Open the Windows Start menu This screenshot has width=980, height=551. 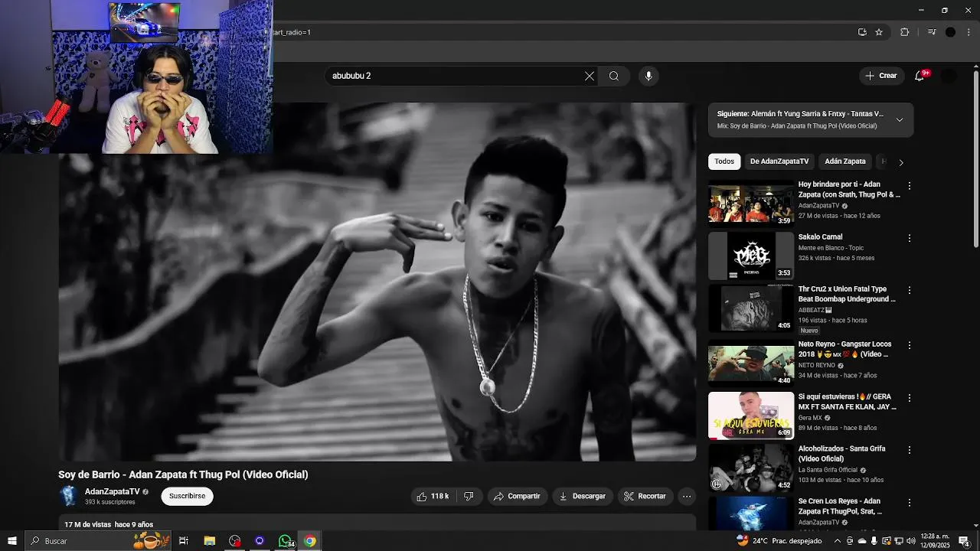12,541
